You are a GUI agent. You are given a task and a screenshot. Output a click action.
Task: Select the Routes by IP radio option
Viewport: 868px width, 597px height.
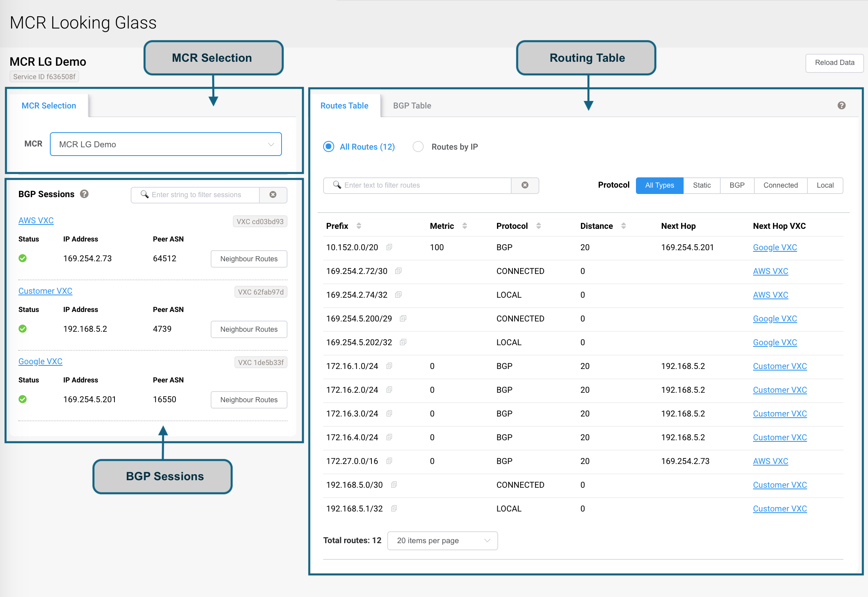pyautogui.click(x=418, y=146)
